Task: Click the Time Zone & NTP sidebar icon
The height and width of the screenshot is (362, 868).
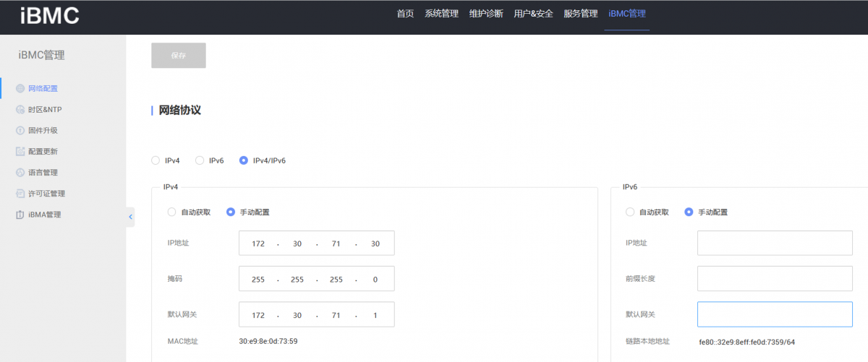Action: click(x=20, y=110)
